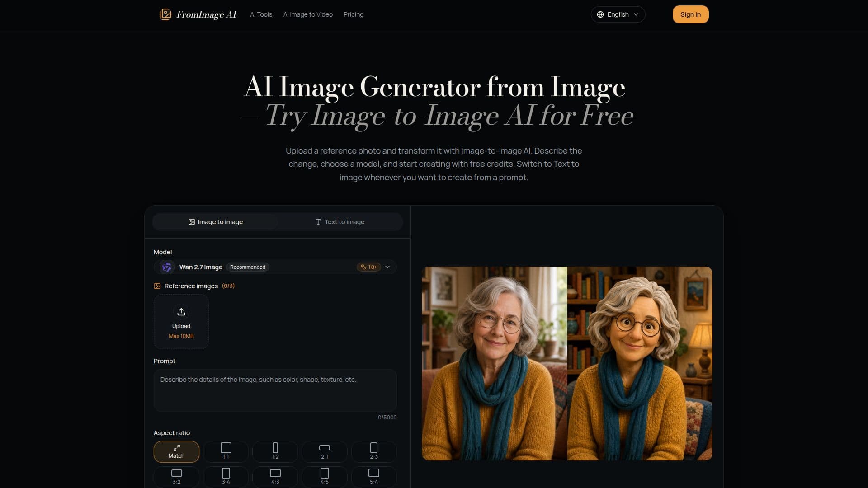
Task: Select the 1:1 aspect ratio
Action: click(x=226, y=452)
